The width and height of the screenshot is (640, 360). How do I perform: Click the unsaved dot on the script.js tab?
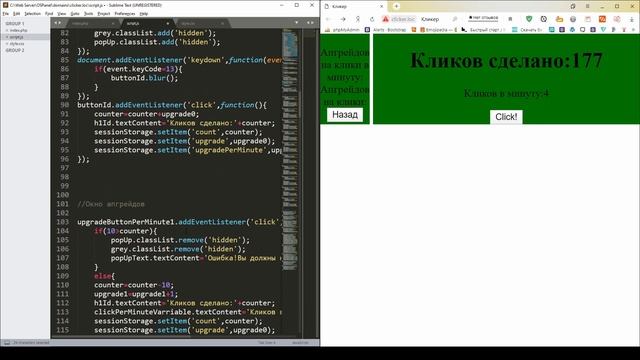(x=167, y=23)
